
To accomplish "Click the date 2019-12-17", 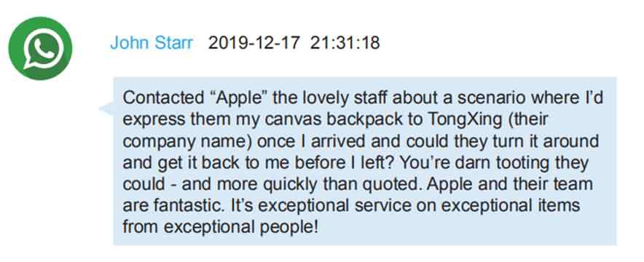I will click(x=254, y=43).
